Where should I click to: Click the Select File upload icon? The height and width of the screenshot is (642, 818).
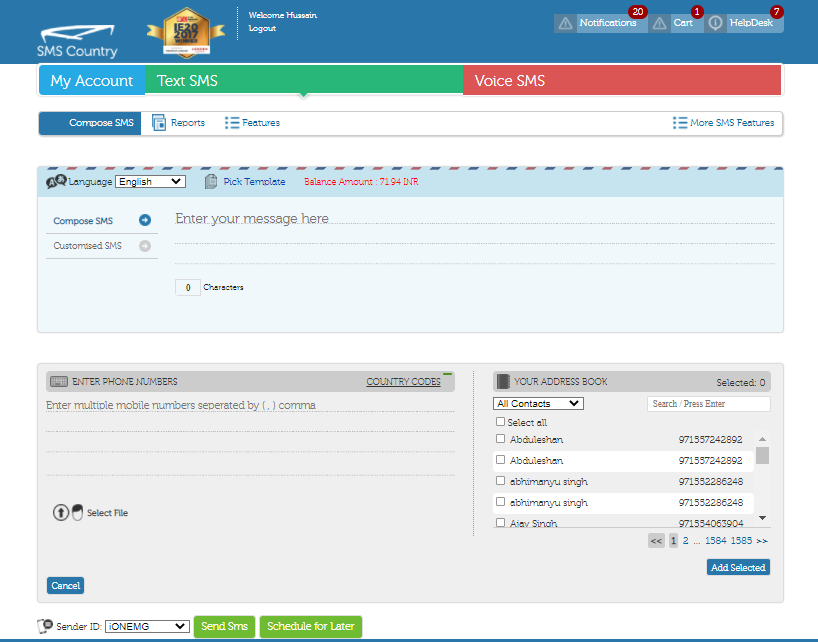(x=61, y=512)
